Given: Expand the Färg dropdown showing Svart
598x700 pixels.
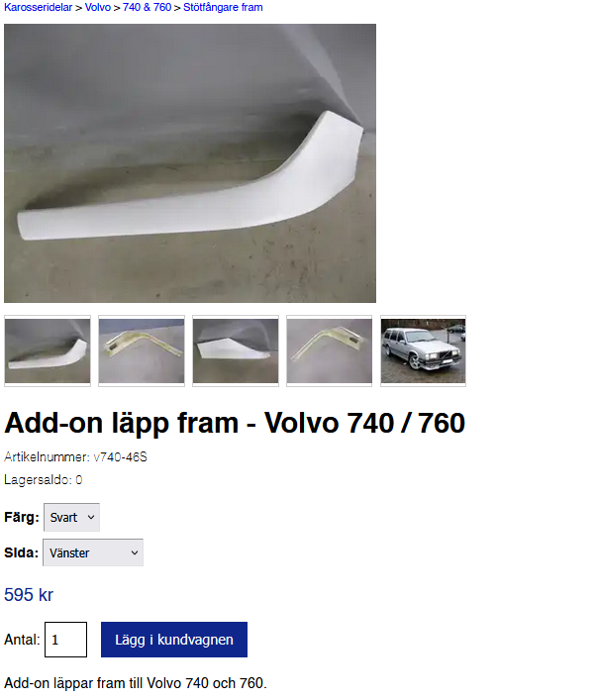Looking at the screenshot, I should [72, 518].
